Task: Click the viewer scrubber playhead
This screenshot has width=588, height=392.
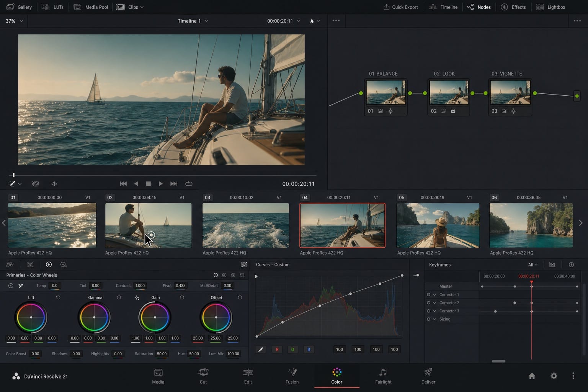Action: 13,175
